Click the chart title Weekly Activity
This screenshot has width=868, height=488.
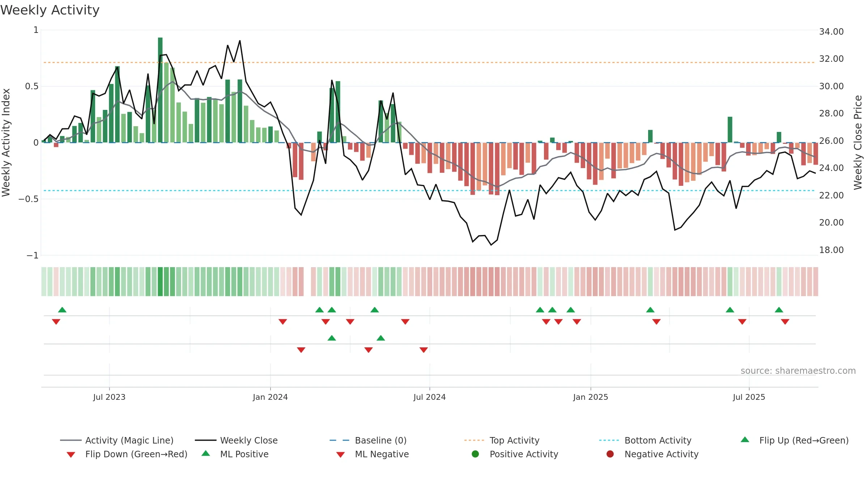click(50, 10)
